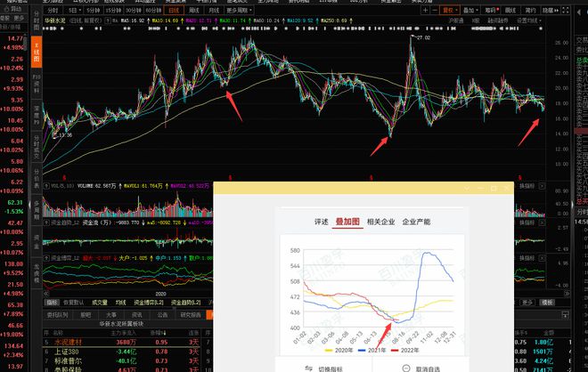Toggle the 2021年 blue legend series
Viewport: 588px width, 372px height.
372,351
